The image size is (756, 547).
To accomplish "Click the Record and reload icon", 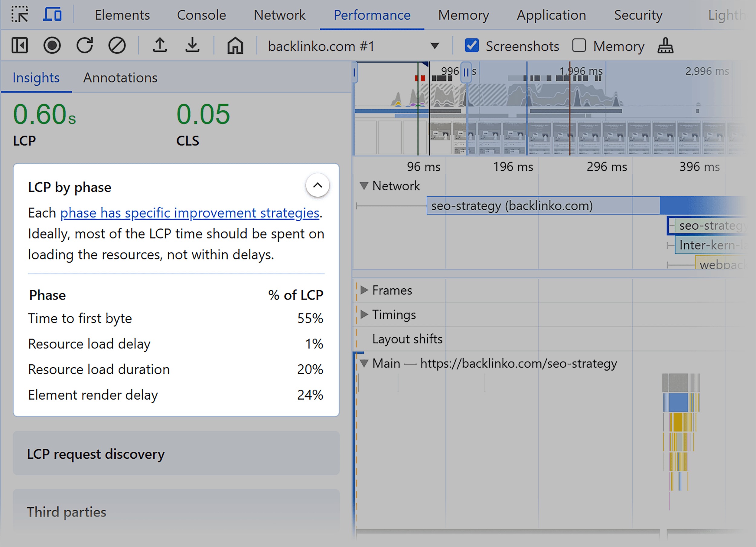I will (x=85, y=45).
